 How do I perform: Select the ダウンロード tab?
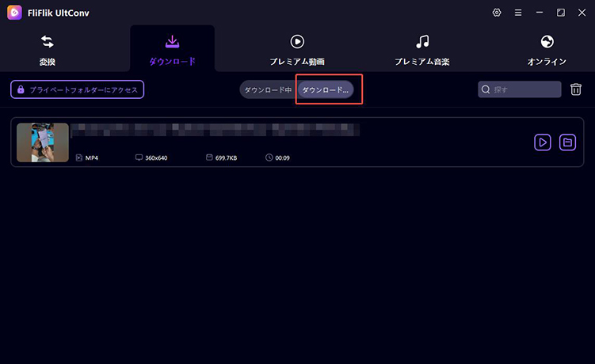pos(172,50)
